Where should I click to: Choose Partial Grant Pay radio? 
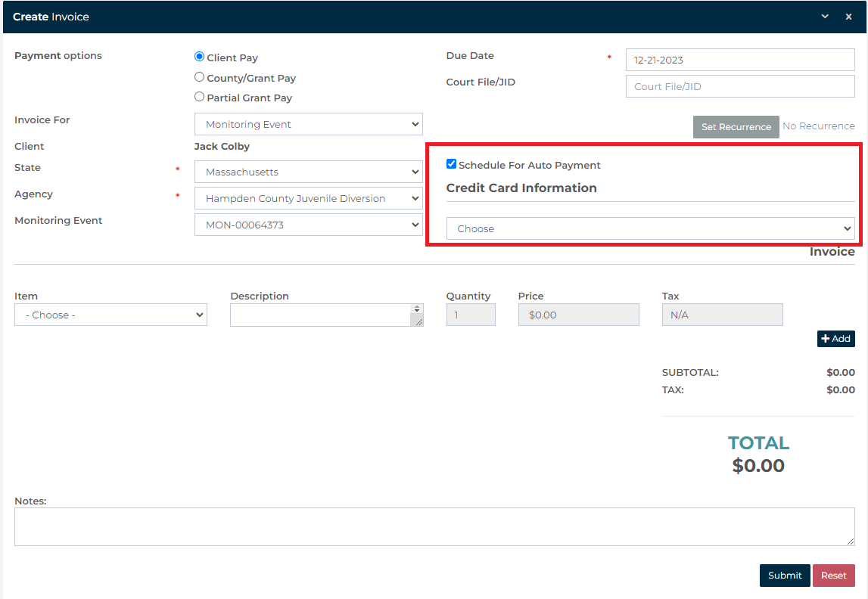coord(199,96)
